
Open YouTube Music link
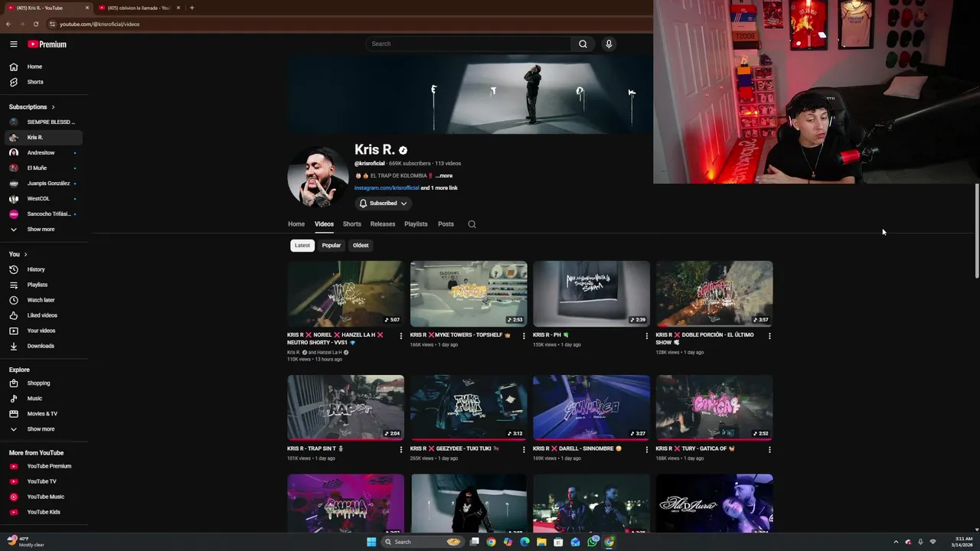(43, 497)
